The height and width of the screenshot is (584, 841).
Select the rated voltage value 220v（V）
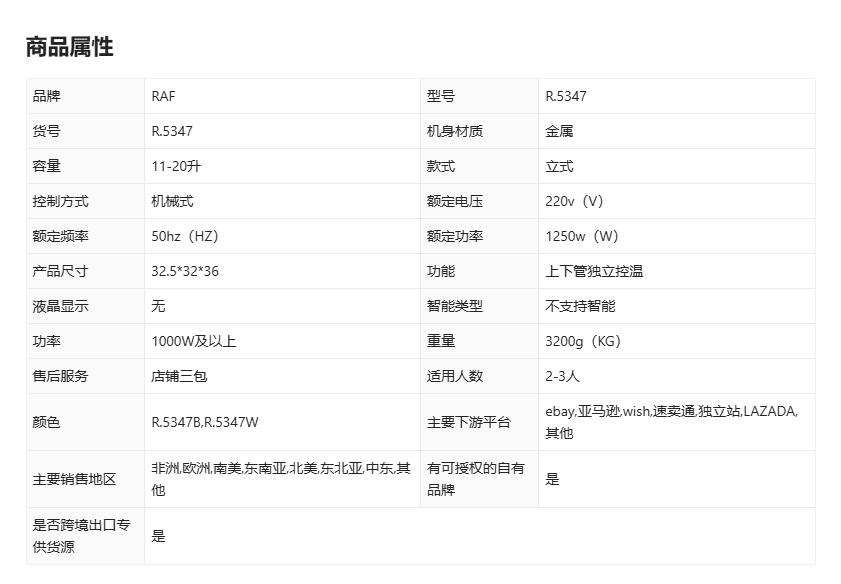coord(575,201)
